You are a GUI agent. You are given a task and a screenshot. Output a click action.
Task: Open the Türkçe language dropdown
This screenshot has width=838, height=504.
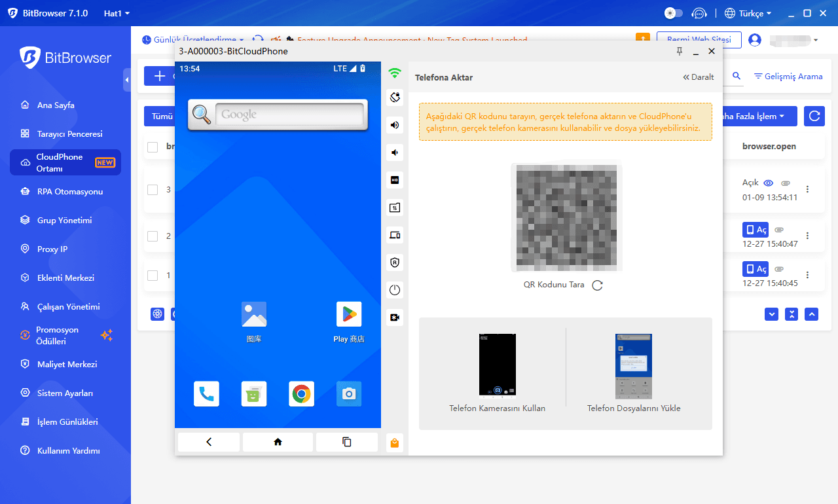pos(748,13)
